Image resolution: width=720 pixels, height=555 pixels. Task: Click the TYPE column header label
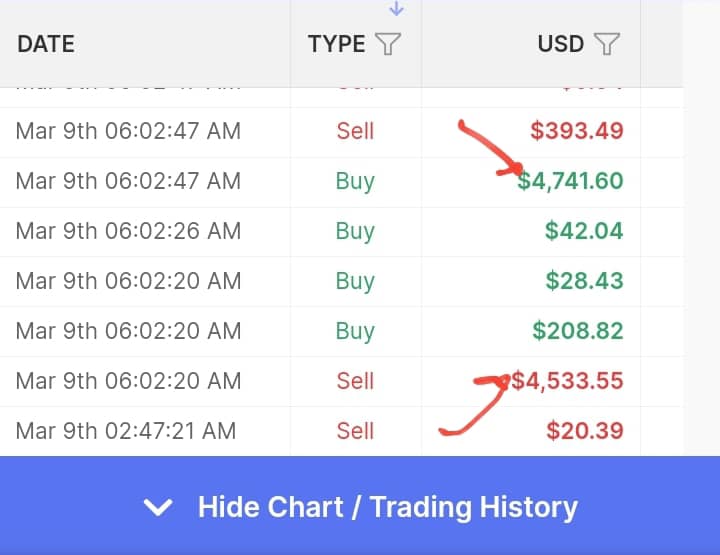(337, 44)
